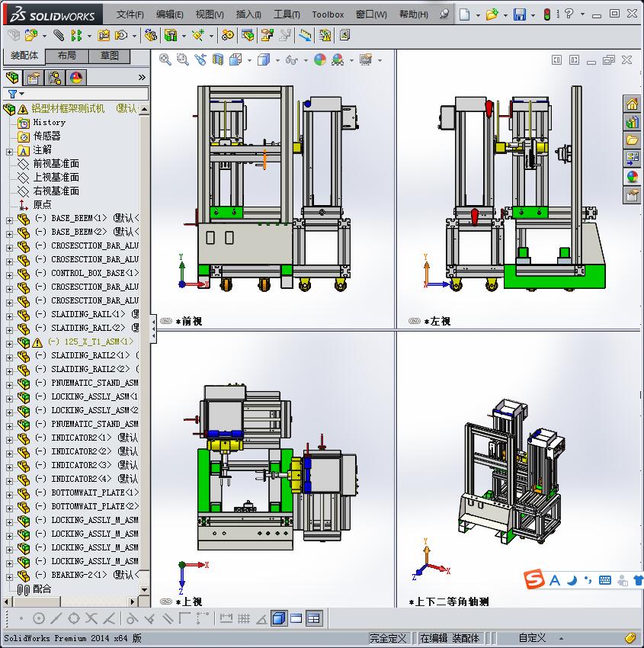The height and width of the screenshot is (648, 644).
Task: Click the Sogou input method S icon
Action: (533, 579)
